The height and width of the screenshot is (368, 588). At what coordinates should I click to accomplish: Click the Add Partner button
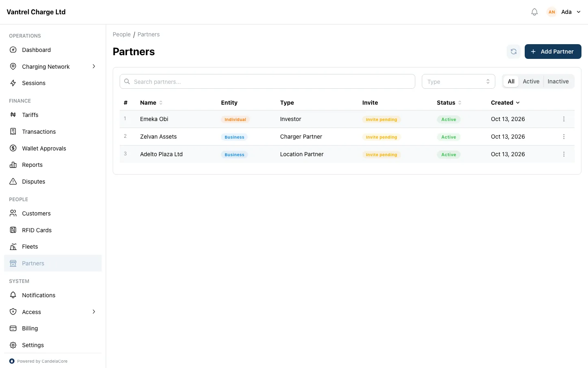coord(553,52)
